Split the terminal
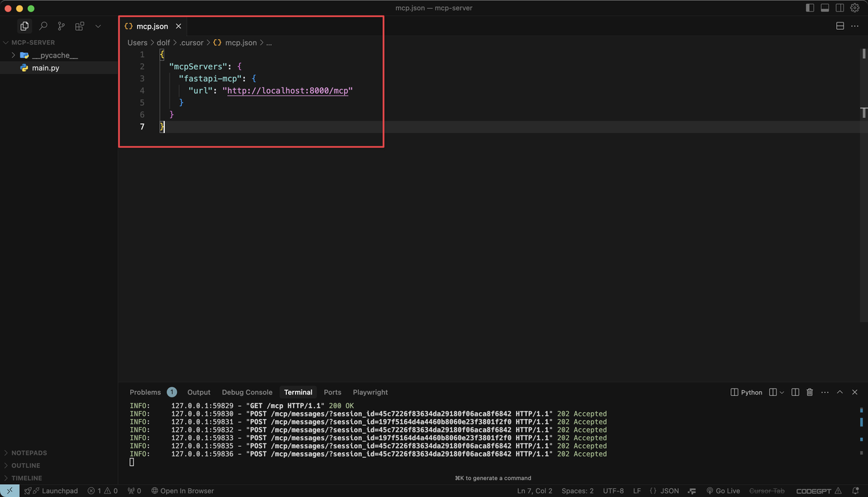Image resolution: width=868 pixels, height=497 pixels. [x=795, y=392]
